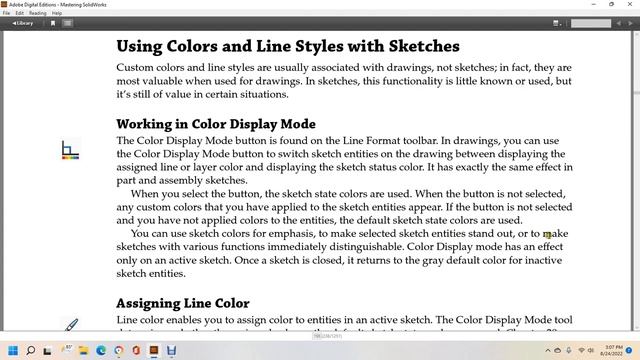Launch Google Chrome from the taskbar

(x=119, y=351)
